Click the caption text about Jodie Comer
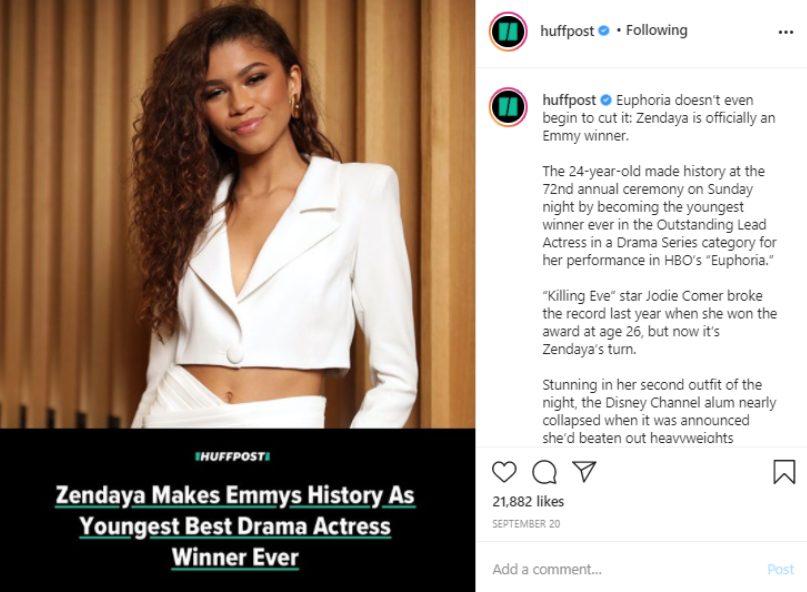This screenshot has height=592, width=807. 659,322
